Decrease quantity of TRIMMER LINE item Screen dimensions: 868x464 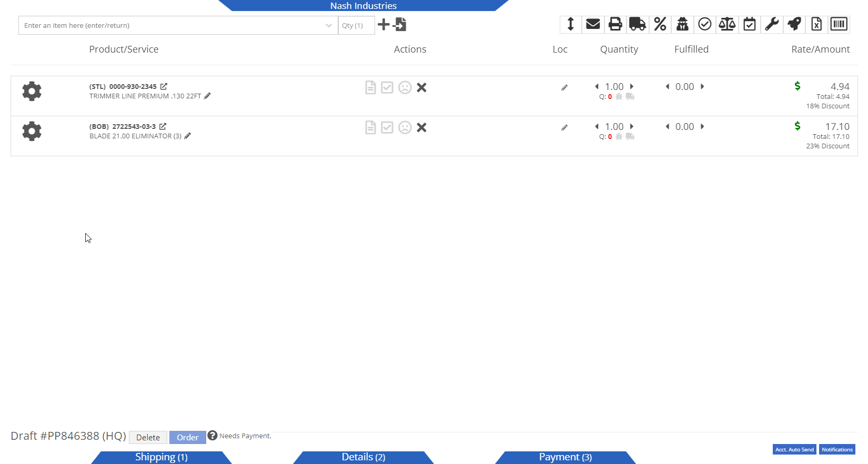tap(597, 86)
